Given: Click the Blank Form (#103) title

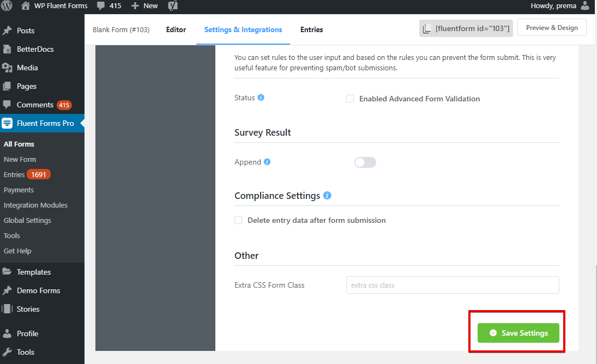Looking at the screenshot, I should pyautogui.click(x=121, y=29).
